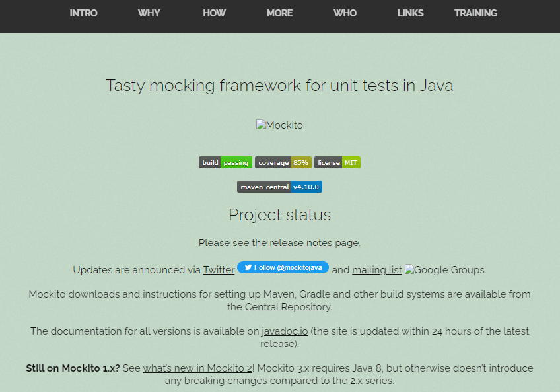Viewport: 560px width, 392px height.
Task: Open LINKS from the navigation bar
Action: (410, 13)
